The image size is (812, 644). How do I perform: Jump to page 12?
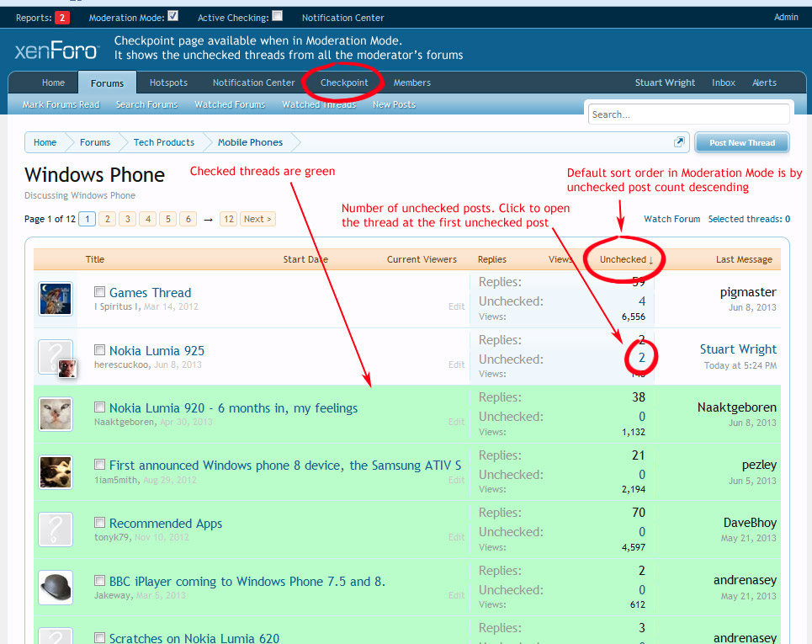229,219
